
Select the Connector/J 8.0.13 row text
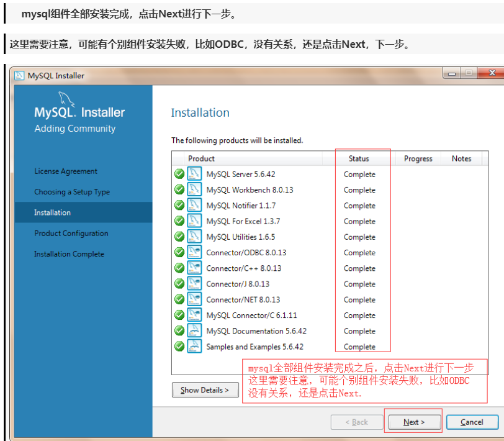pyautogui.click(x=238, y=284)
